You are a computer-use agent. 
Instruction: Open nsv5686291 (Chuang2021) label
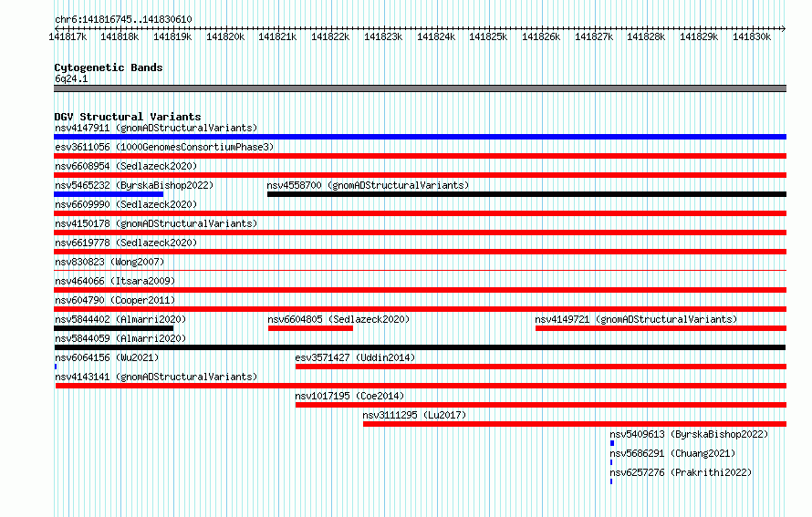[672, 453]
